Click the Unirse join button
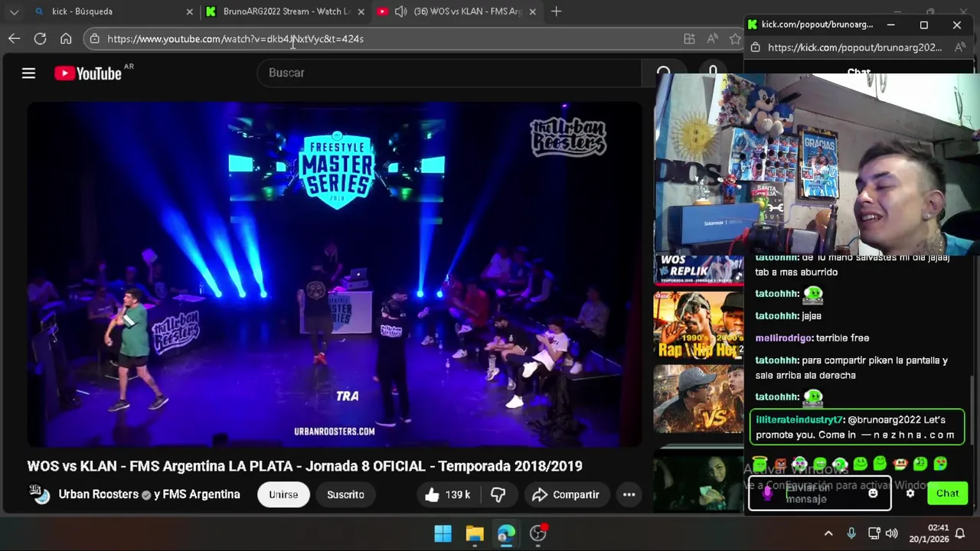980x551 pixels. 283,494
